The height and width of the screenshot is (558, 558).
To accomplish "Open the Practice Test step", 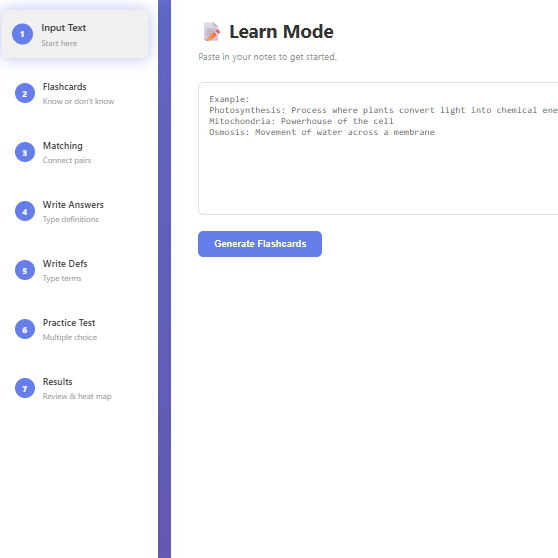I will [75, 330].
